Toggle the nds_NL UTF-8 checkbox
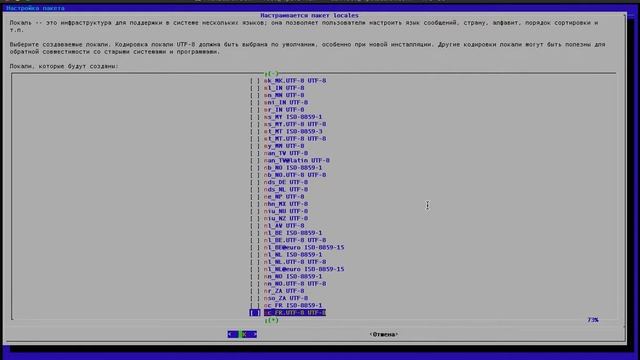This screenshot has height=360, width=640. pos(255,189)
